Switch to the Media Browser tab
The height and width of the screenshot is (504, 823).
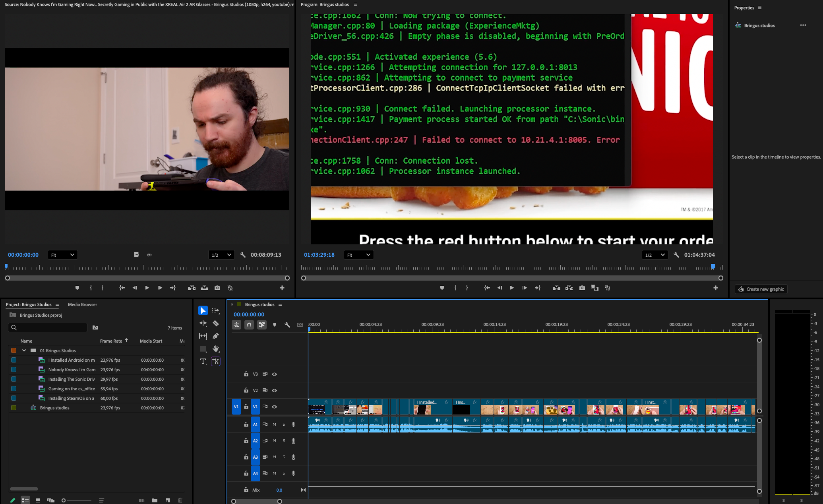82,304
